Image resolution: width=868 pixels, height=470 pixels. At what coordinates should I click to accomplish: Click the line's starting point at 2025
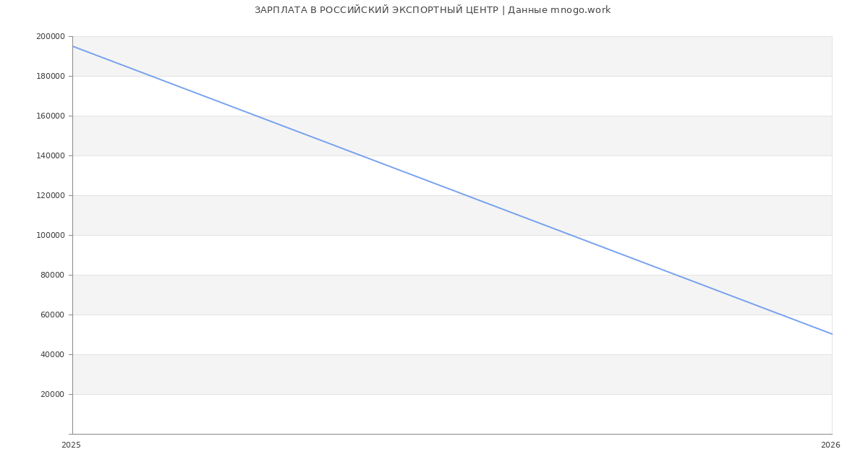pyautogui.click(x=73, y=46)
